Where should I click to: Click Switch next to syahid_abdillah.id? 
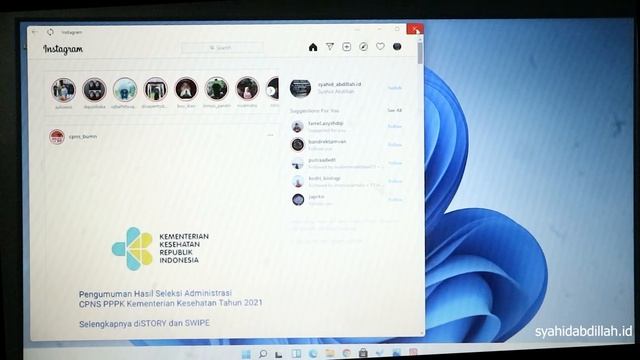point(395,88)
